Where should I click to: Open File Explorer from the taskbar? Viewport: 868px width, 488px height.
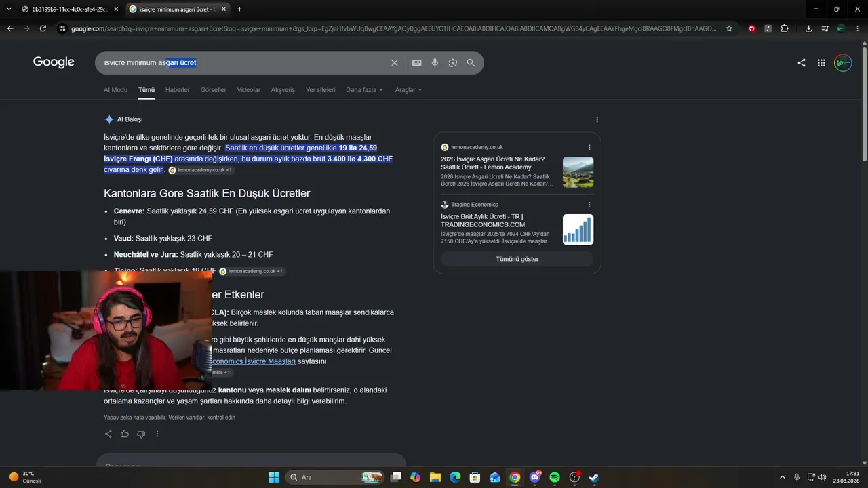(435, 477)
